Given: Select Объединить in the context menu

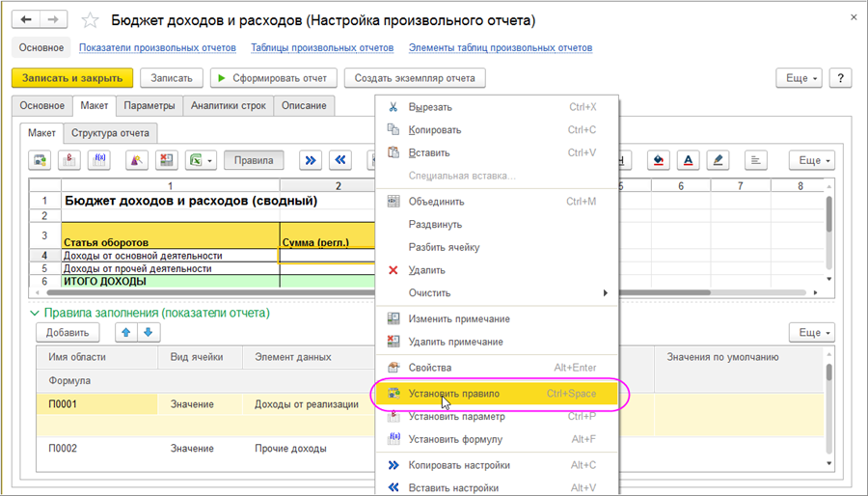Looking at the screenshot, I should point(436,202).
